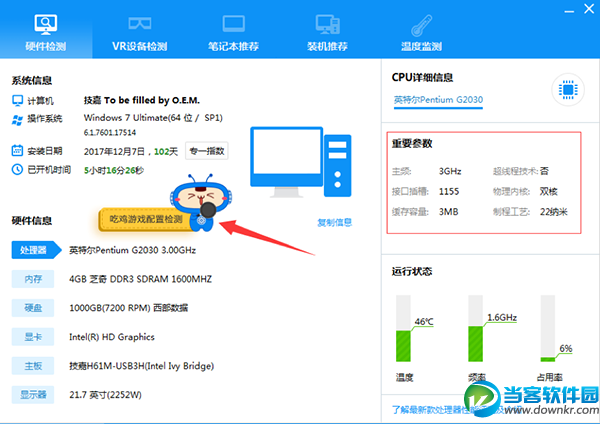The image size is (600, 424).
Task: Click the laptop icon above 笔记本推荐
Action: pos(233,24)
